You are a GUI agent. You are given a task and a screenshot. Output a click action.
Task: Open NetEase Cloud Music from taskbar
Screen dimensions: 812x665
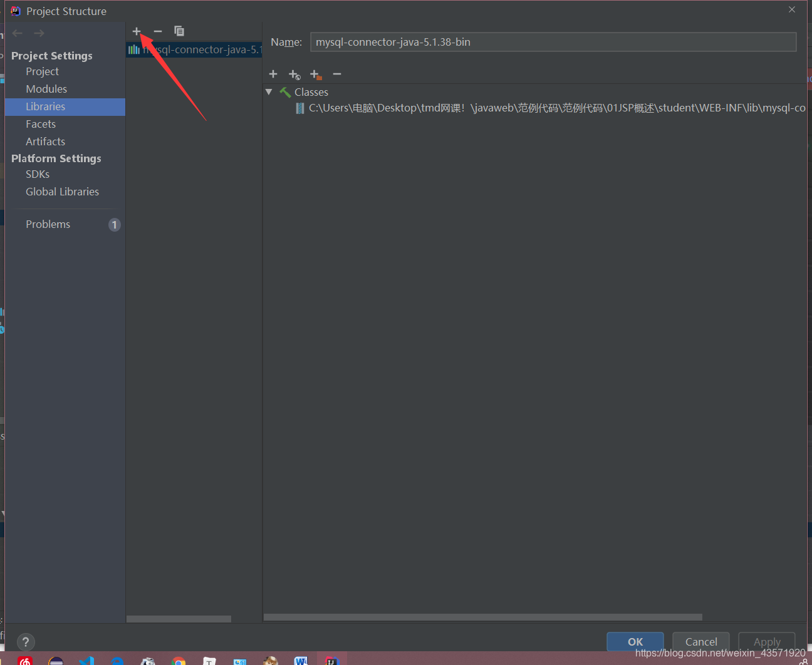pos(25,661)
